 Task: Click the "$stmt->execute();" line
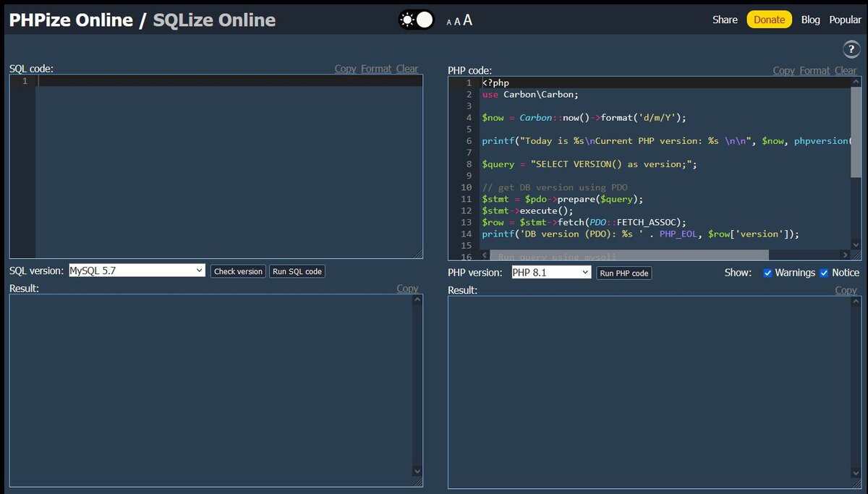(x=527, y=210)
